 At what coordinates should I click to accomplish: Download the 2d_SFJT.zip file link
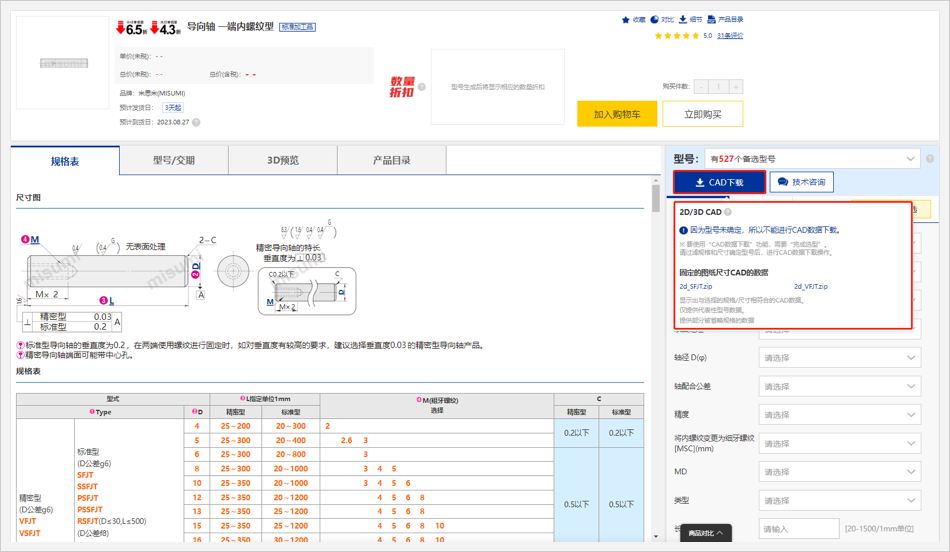point(696,287)
